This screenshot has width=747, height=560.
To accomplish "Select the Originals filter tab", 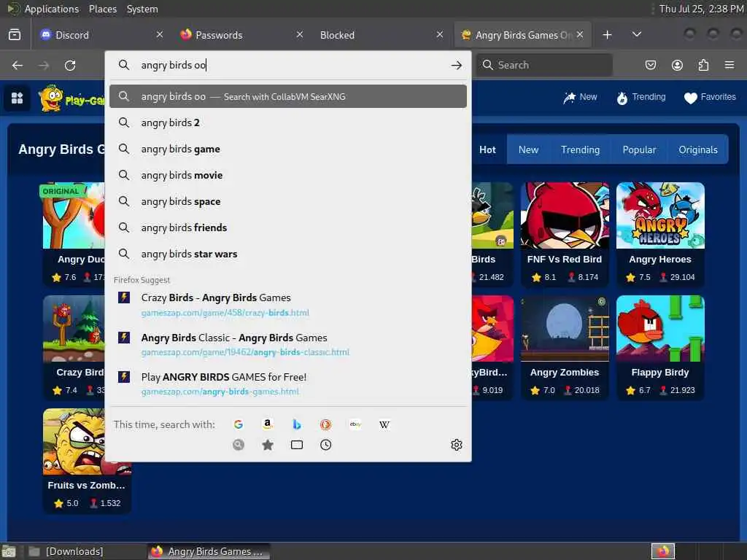I will (x=698, y=149).
